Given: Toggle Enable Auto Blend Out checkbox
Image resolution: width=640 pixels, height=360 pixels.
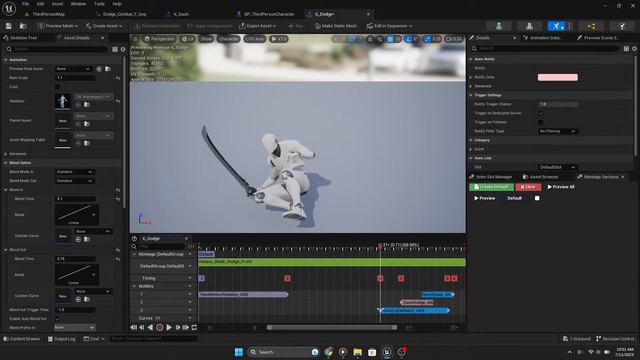Looking at the screenshot, I should [x=57, y=319].
